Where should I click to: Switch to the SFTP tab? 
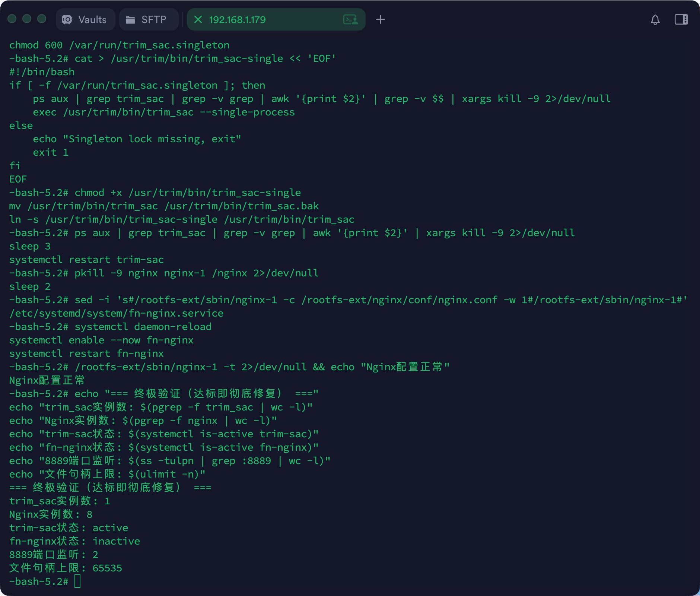153,20
